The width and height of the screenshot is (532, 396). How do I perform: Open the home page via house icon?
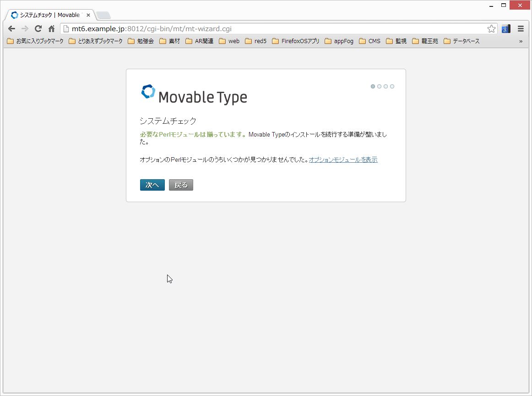[x=52, y=29]
